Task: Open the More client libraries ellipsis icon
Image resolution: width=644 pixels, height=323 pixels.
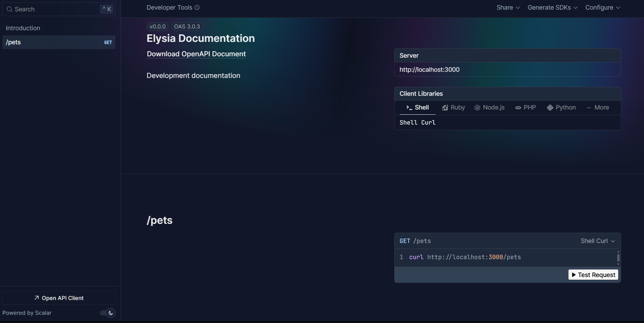Action: pos(589,107)
